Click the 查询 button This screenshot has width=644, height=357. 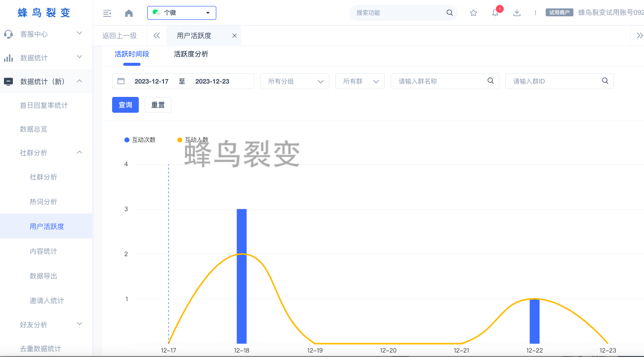coord(125,105)
